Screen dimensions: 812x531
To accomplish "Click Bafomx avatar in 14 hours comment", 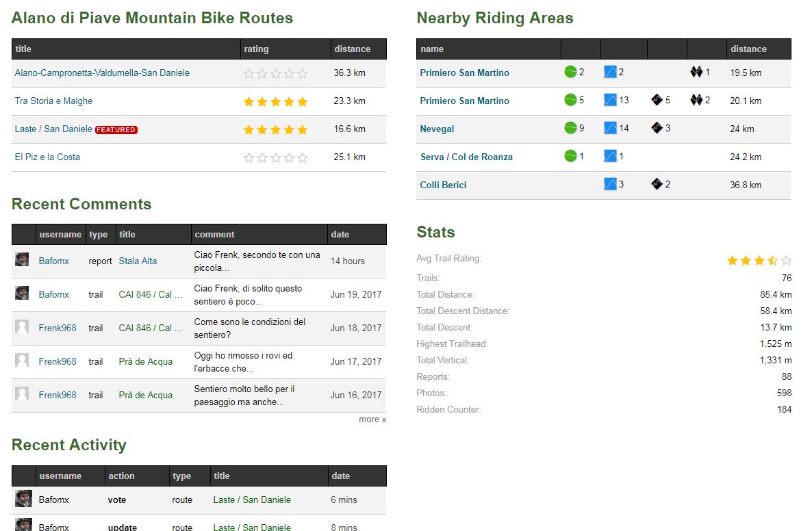I will pos(22,259).
